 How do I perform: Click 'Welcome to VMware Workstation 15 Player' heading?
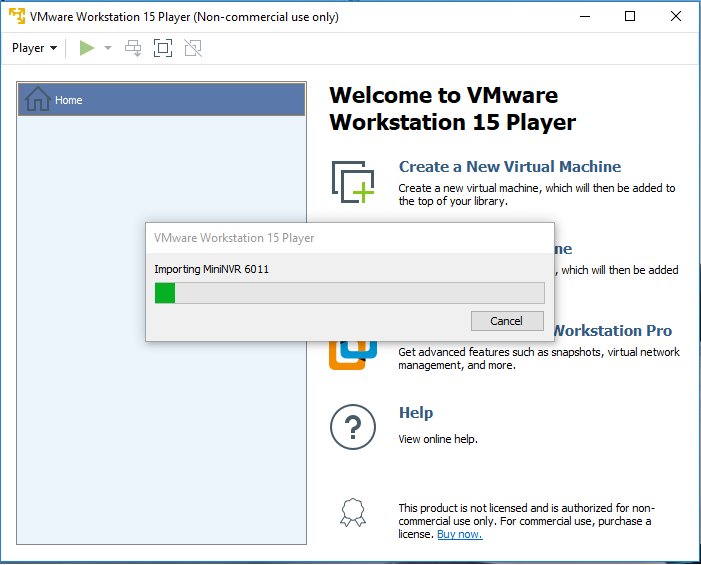pos(452,109)
